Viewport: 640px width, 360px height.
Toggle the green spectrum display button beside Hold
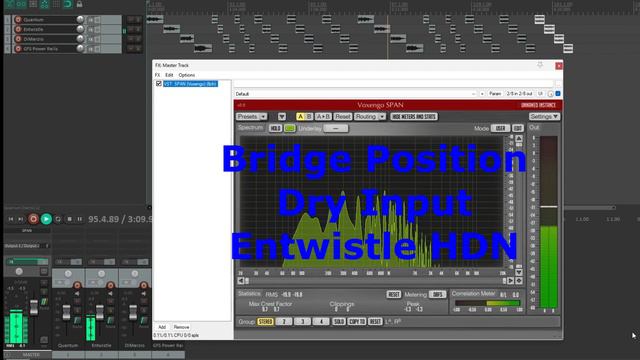click(x=289, y=128)
